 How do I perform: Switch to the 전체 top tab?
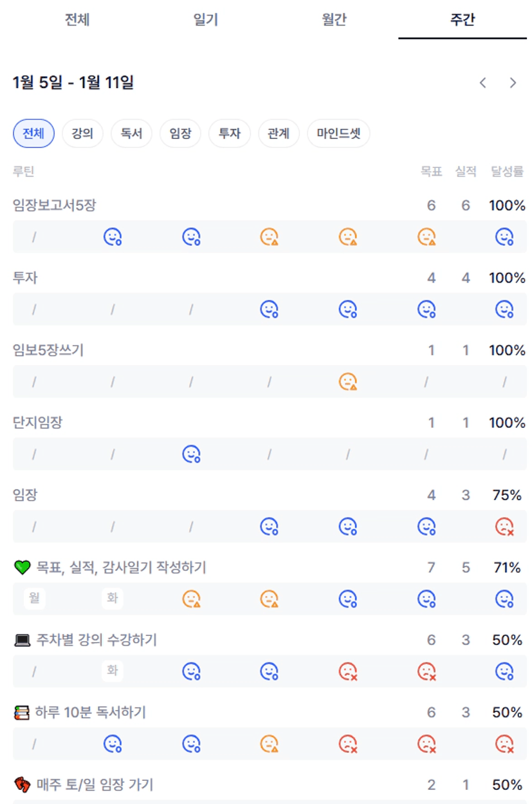click(77, 19)
